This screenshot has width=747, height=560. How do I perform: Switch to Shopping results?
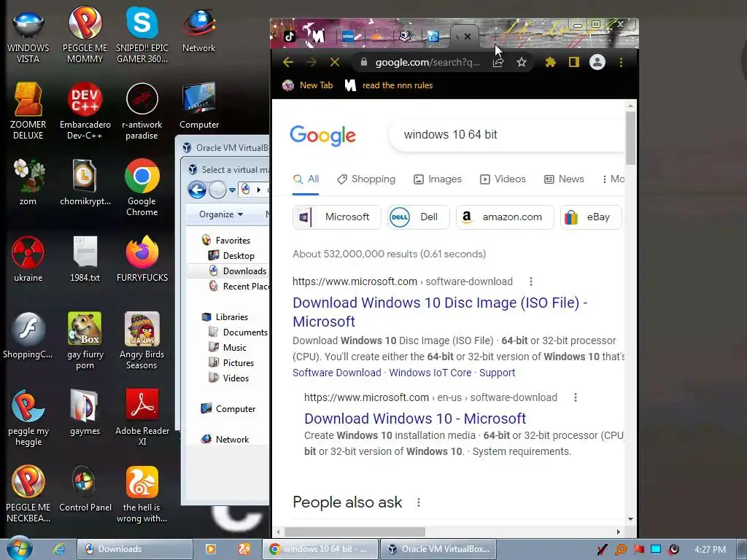(x=366, y=179)
